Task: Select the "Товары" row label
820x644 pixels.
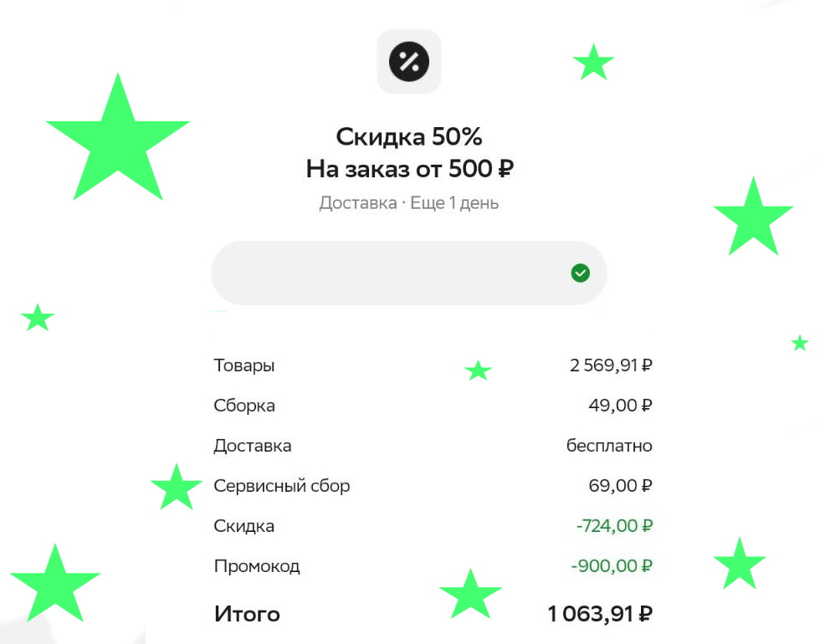Action: point(244,365)
